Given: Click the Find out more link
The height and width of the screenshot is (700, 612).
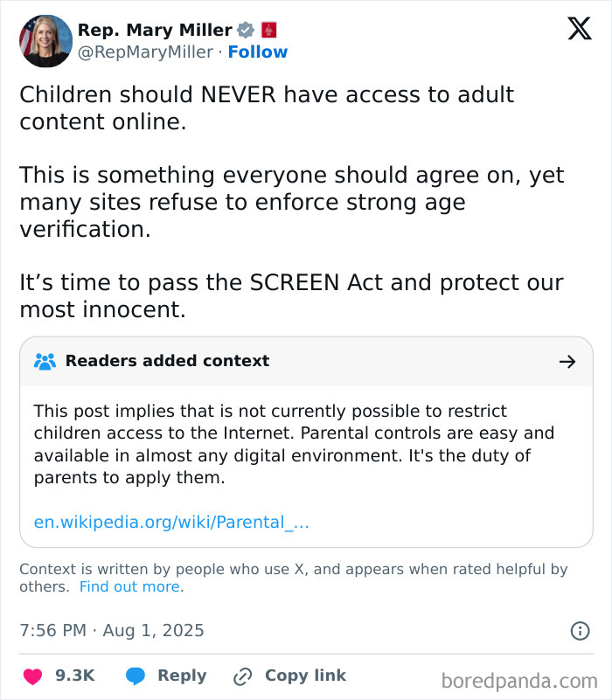Looking at the screenshot, I should pyautogui.click(x=130, y=586).
